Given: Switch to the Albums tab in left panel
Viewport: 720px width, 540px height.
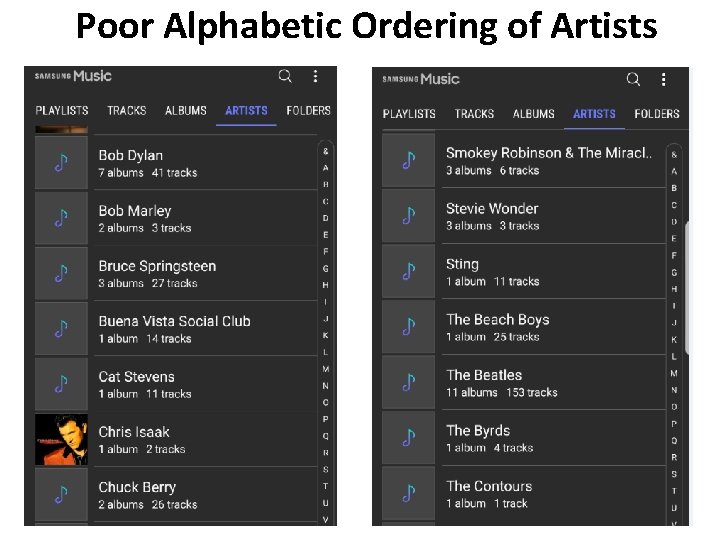Looking at the screenshot, I should [x=186, y=111].
